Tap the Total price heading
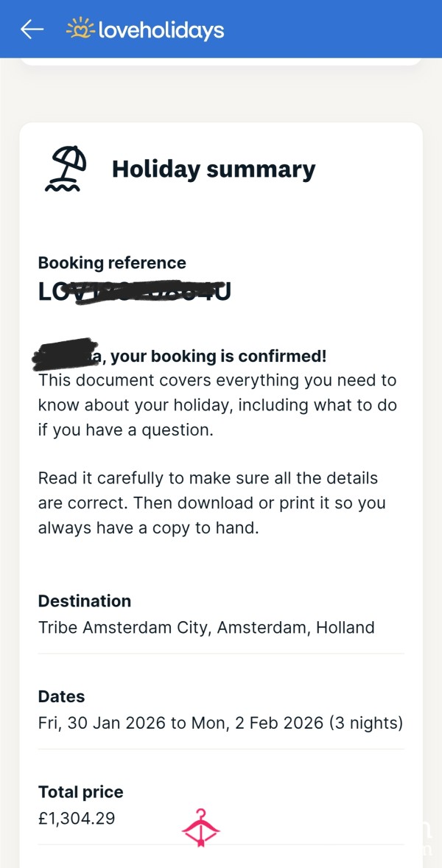 pos(80,792)
